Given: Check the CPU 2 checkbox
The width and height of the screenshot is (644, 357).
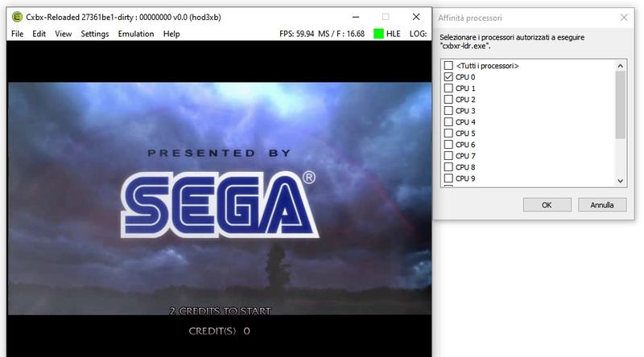Looking at the screenshot, I should coord(448,100).
